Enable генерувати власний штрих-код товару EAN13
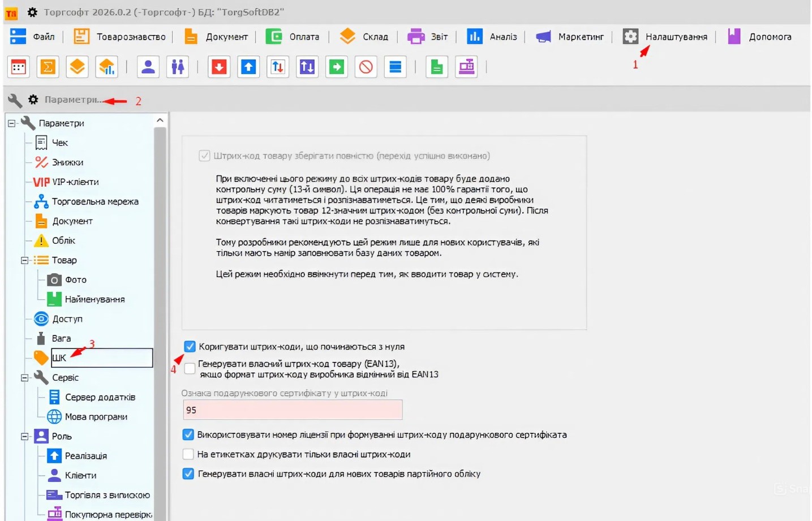Screen dimensions: 812x521 pyautogui.click(x=189, y=368)
